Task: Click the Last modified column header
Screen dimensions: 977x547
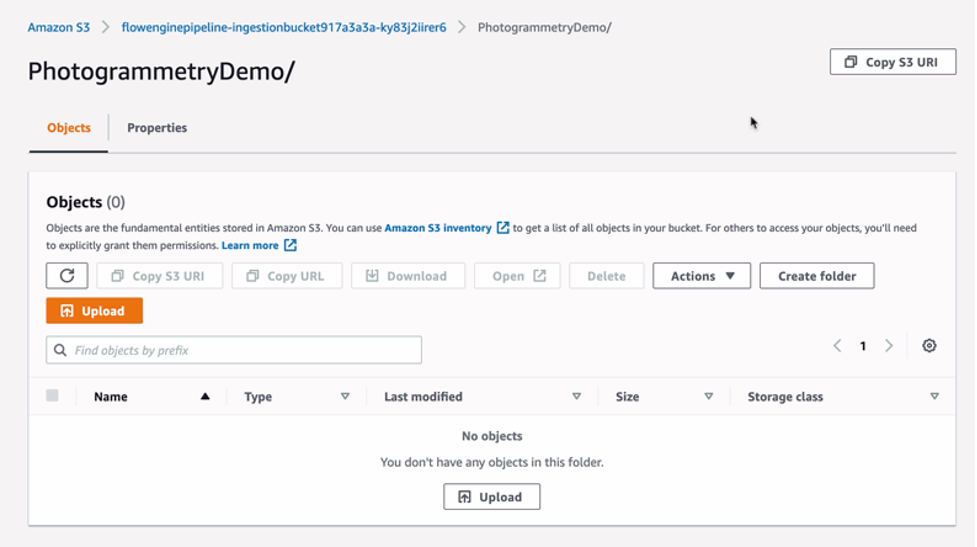Action: click(x=423, y=396)
